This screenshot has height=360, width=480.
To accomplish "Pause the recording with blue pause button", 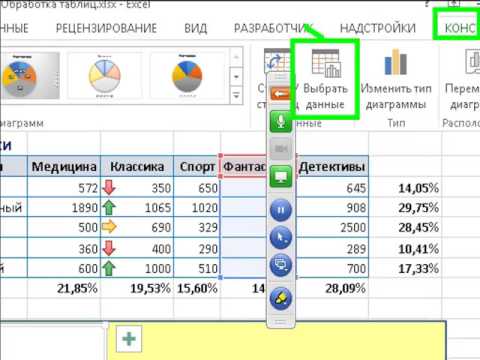I will point(281,210).
